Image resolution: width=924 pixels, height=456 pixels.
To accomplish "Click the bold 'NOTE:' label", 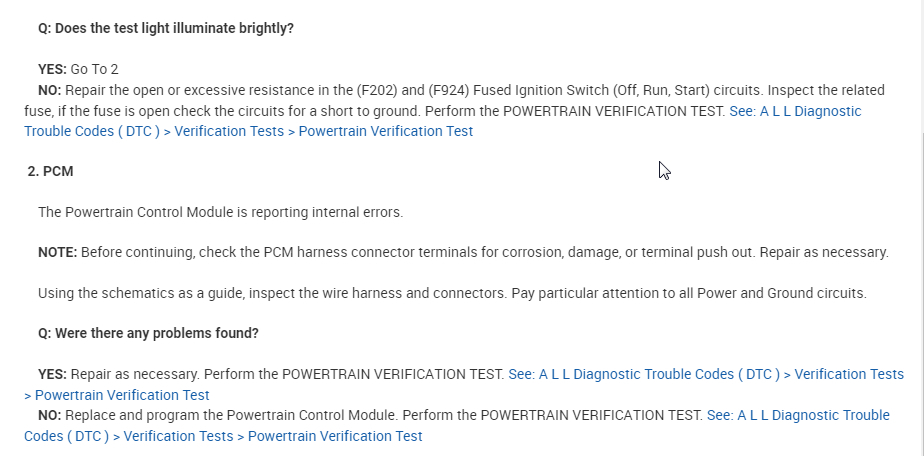I will (x=57, y=252).
